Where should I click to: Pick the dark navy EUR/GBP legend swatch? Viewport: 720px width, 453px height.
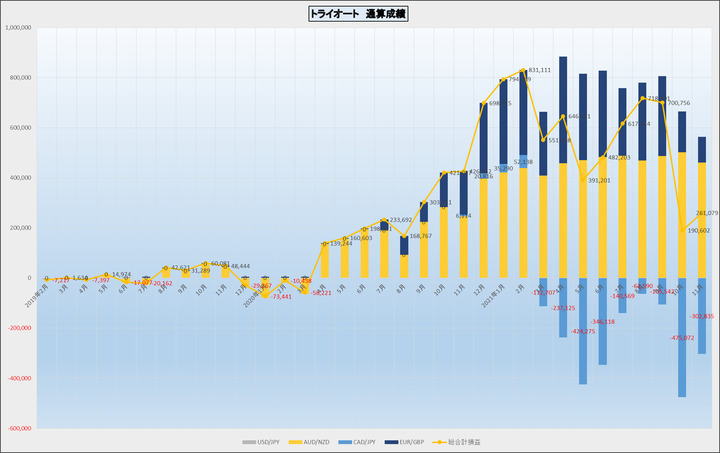point(391,442)
